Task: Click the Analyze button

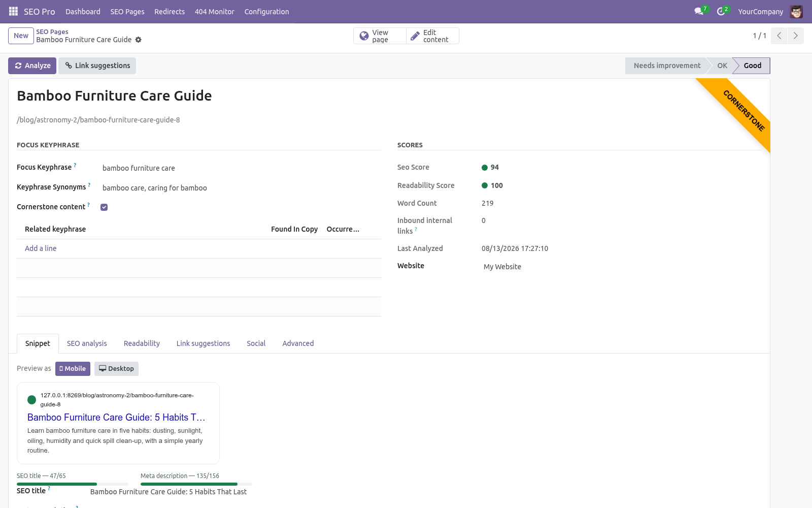Action: tap(32, 66)
